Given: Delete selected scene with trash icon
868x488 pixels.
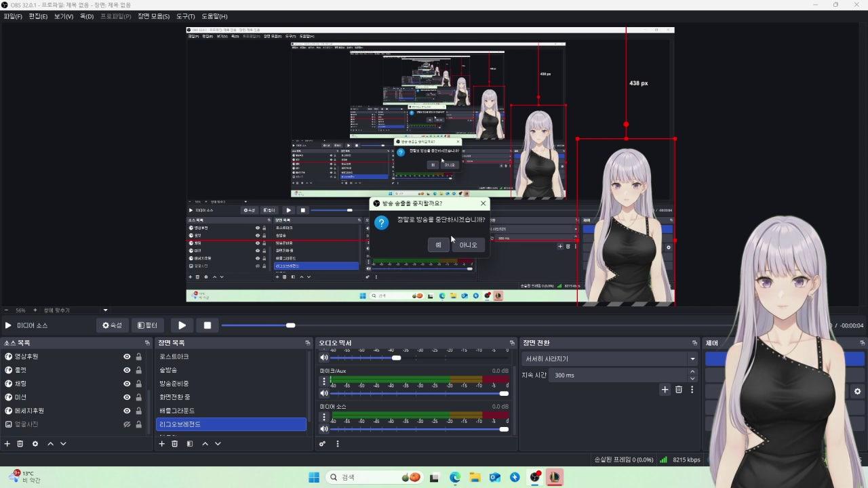Looking at the screenshot, I should point(174,444).
